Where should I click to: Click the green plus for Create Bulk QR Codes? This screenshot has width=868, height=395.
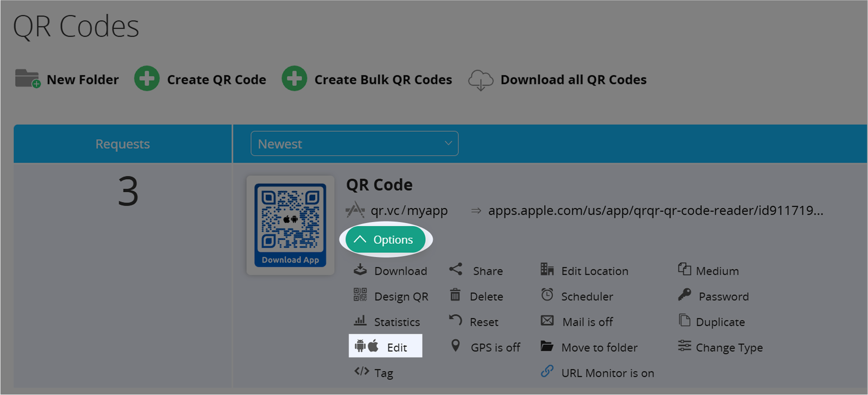(x=295, y=79)
